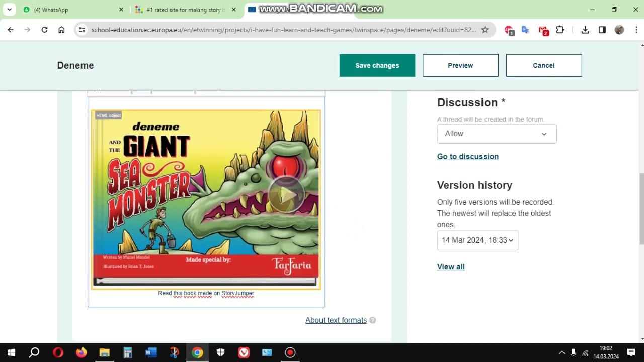Bookmark this page with the star
The image size is (644, 362).
pos(485,30)
